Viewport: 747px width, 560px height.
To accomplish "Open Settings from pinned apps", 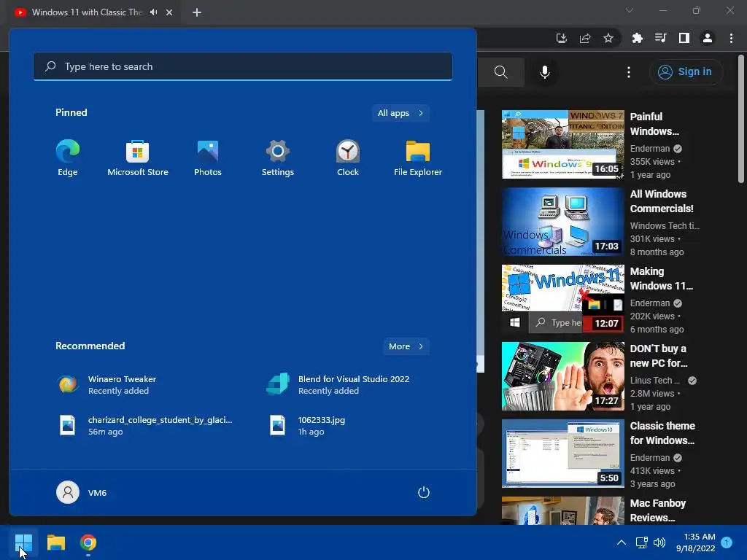I will coord(278,158).
